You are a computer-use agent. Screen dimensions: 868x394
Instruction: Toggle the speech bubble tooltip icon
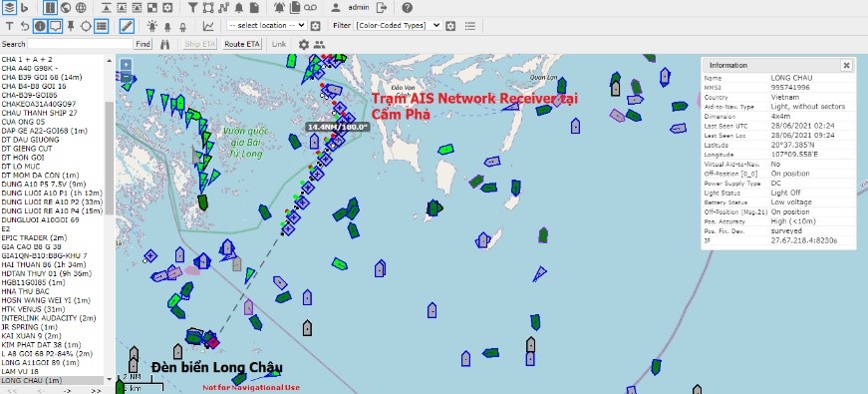point(55,26)
